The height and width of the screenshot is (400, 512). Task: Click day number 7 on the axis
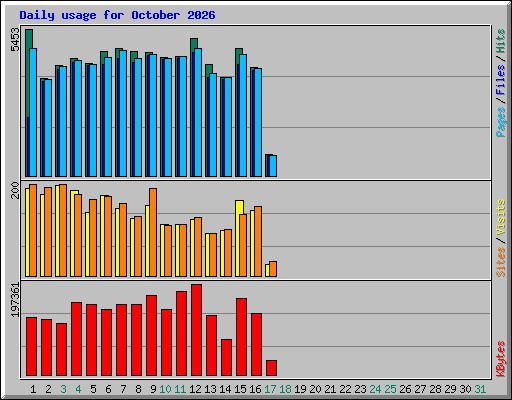point(123,389)
